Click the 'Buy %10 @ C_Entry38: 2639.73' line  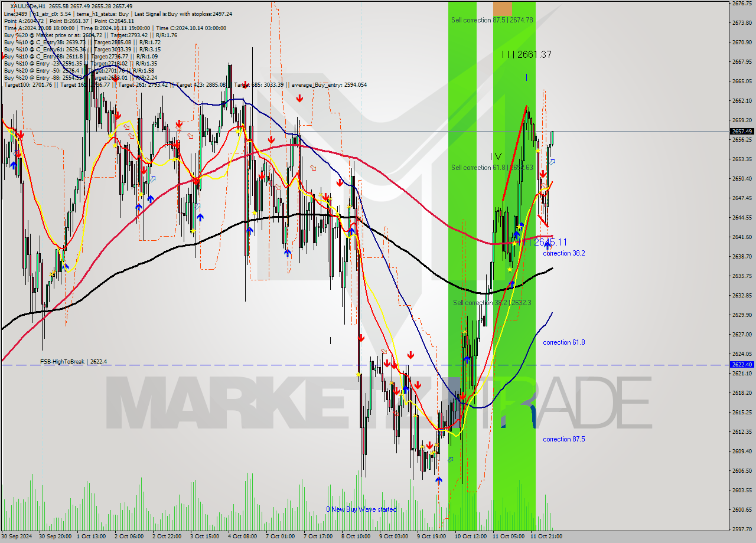[82, 42]
